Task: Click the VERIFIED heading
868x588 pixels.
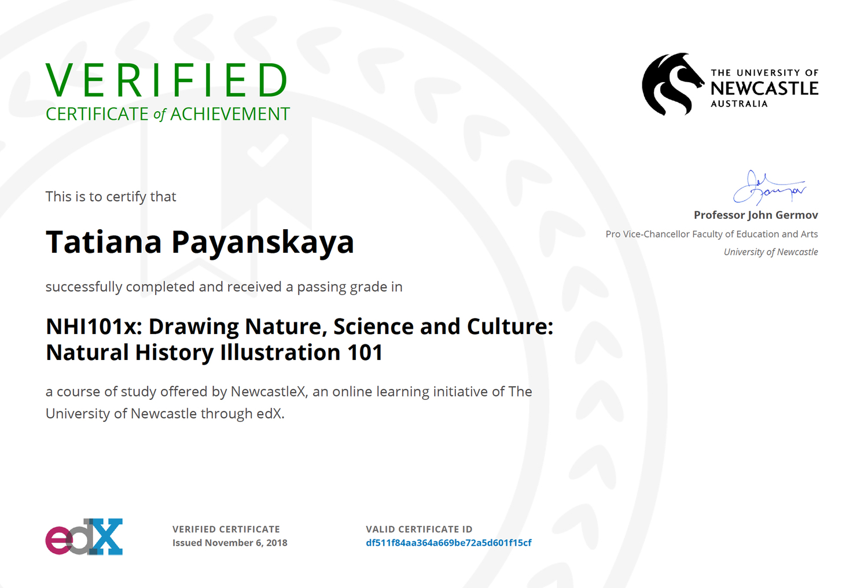Action: 167,80
